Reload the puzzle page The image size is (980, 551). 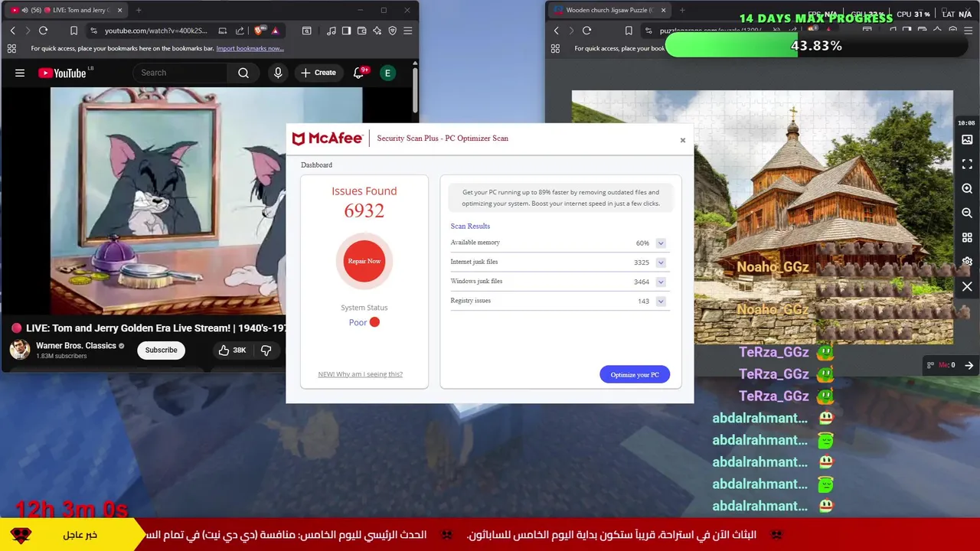(586, 31)
